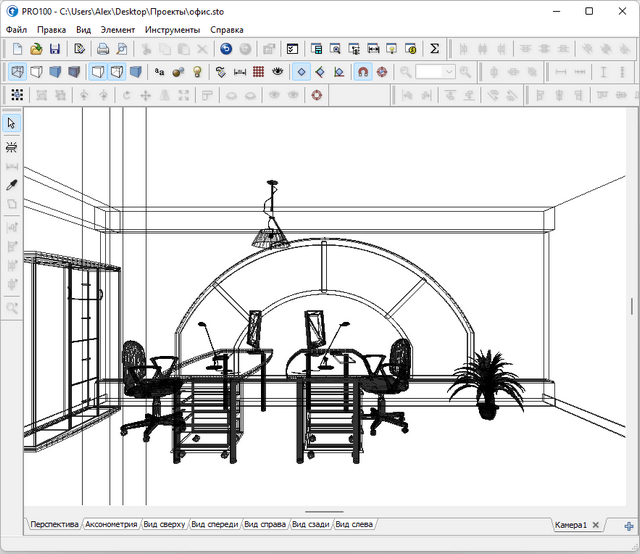Viewport: 640px width, 554px height.
Task: Toggle the red grid display button
Action: (x=258, y=72)
